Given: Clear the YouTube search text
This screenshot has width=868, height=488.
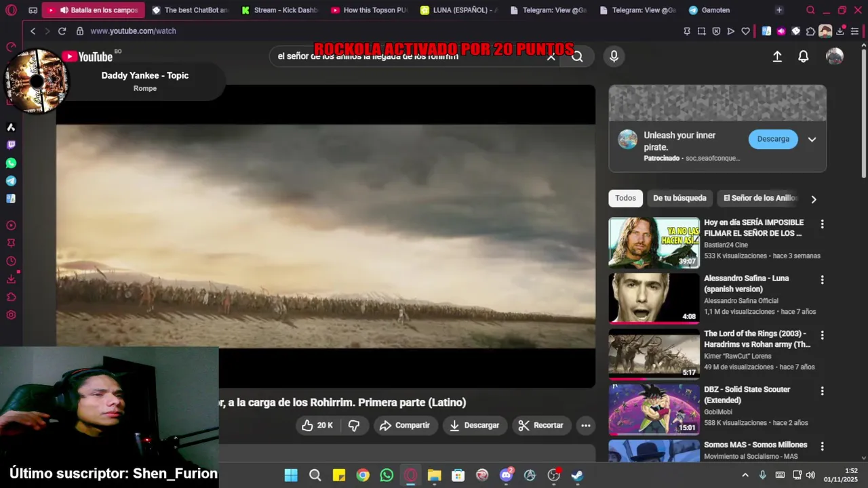Looking at the screenshot, I should [551, 57].
